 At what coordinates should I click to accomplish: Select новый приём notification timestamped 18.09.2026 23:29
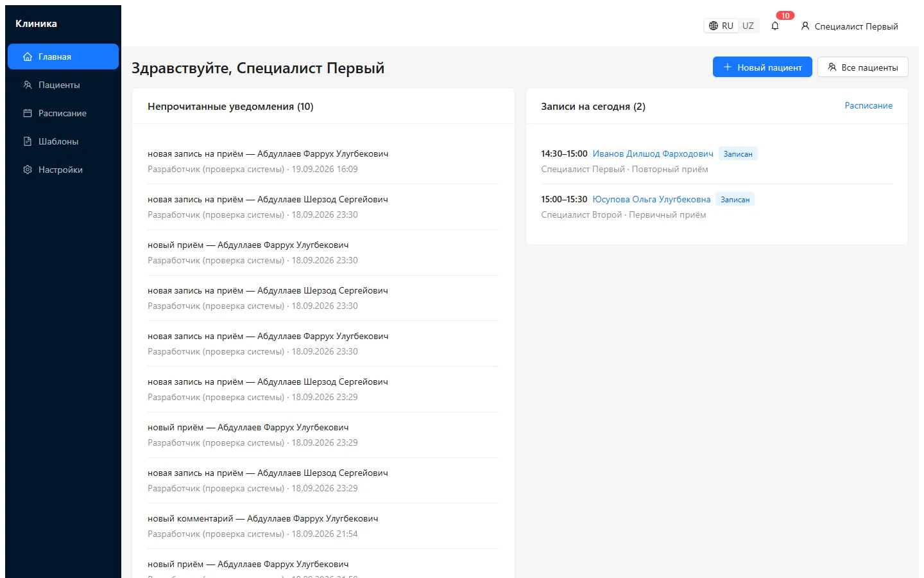(x=323, y=435)
